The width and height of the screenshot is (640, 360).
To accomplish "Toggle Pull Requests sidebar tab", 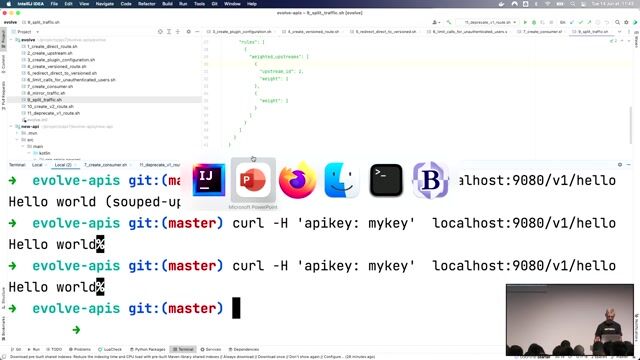I will (3, 96).
